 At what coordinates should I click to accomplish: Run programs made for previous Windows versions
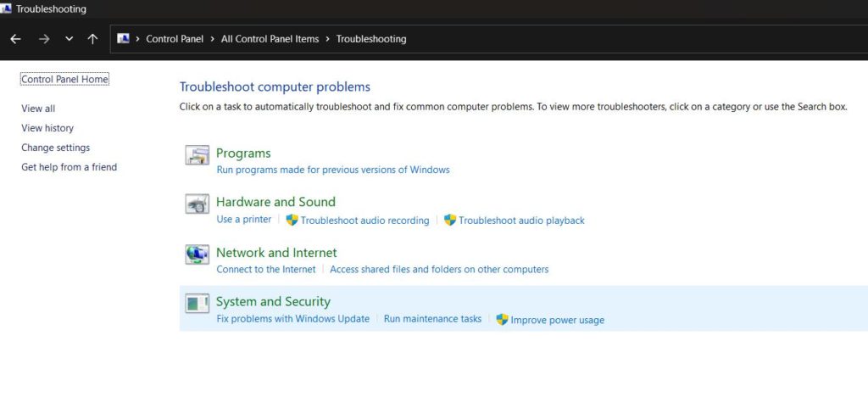333,170
